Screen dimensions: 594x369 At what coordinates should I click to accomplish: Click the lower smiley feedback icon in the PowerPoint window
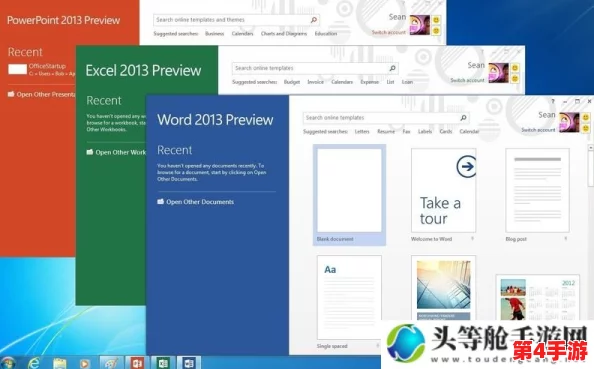(436, 30)
